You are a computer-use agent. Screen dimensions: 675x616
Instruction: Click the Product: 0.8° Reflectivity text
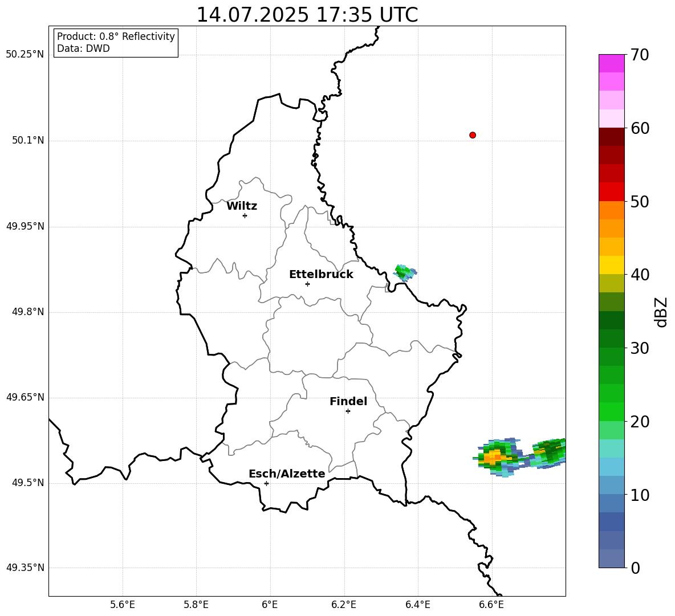(x=116, y=36)
